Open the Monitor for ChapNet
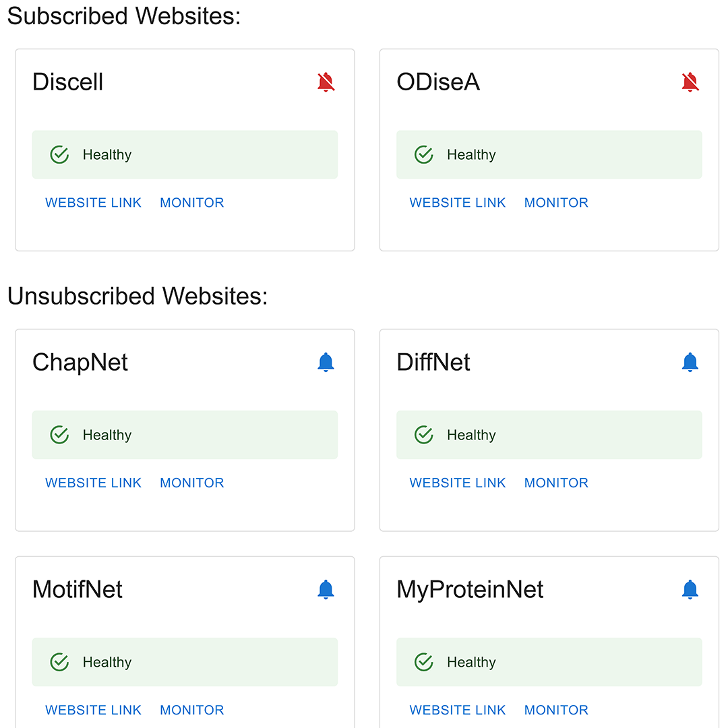Screen dimensions: 728x728 pyautogui.click(x=192, y=483)
